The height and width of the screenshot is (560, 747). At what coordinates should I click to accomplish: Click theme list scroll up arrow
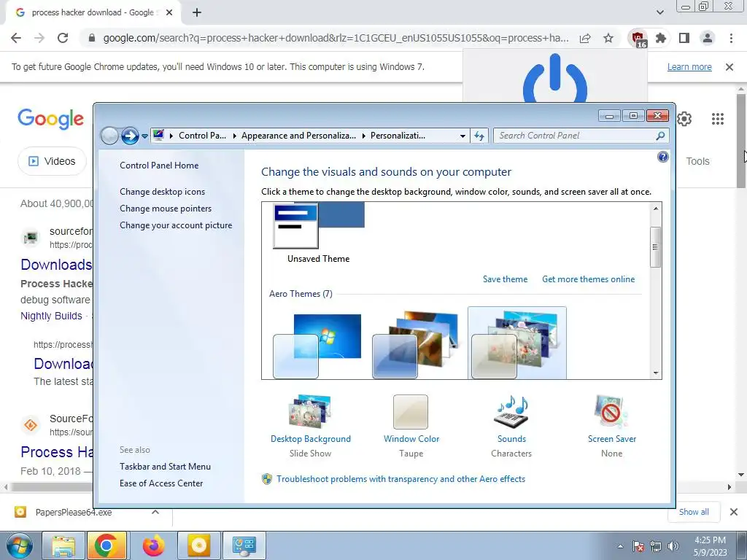click(x=656, y=208)
